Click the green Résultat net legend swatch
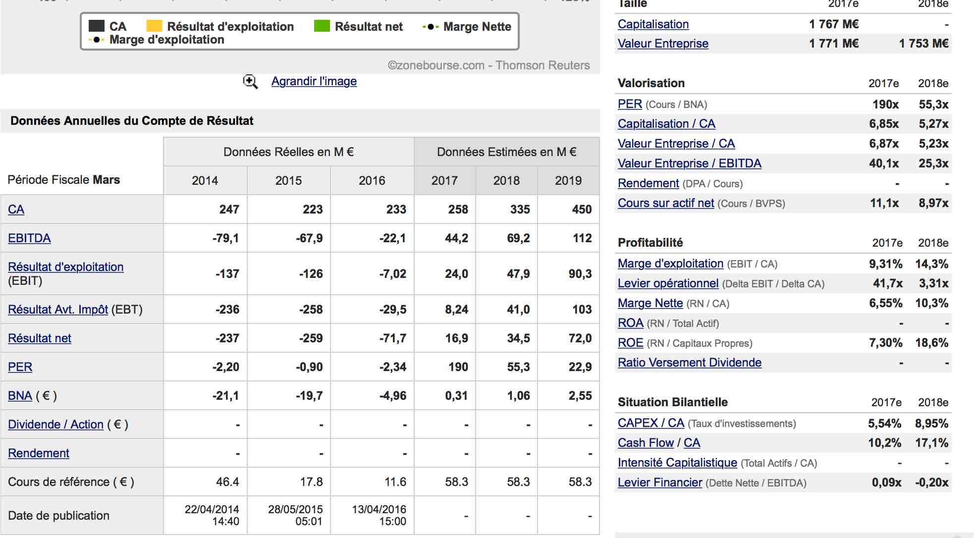980x538 pixels. pos(322,26)
